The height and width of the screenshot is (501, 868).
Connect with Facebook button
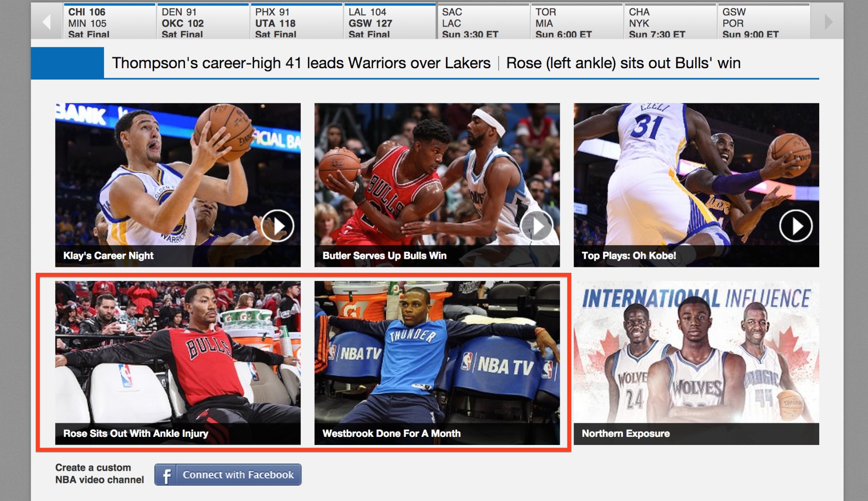[228, 475]
